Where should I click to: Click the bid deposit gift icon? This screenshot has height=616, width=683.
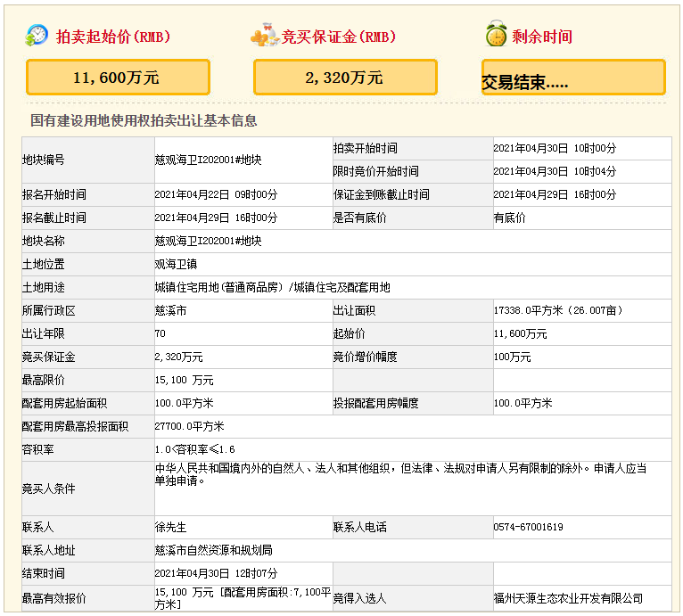tap(265, 37)
